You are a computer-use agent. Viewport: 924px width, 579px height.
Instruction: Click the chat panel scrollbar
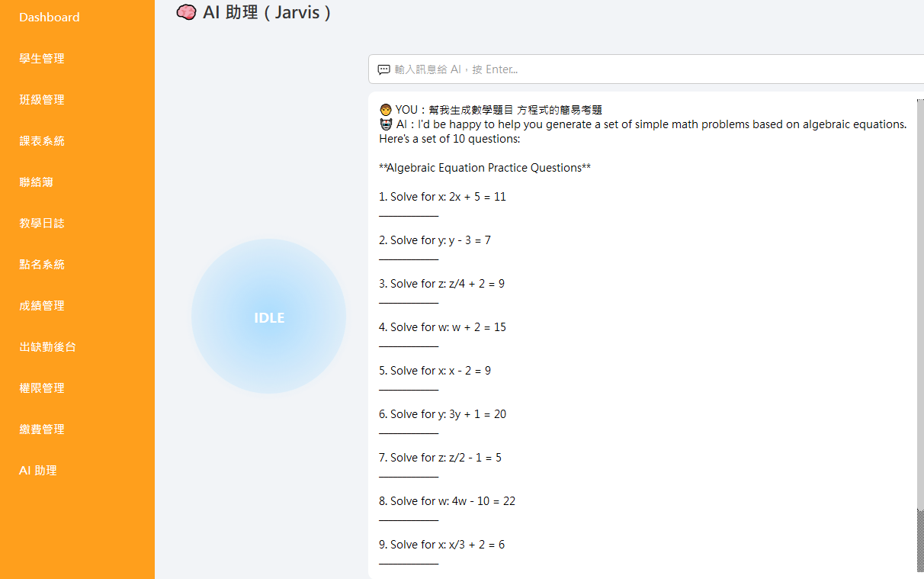pos(919,305)
